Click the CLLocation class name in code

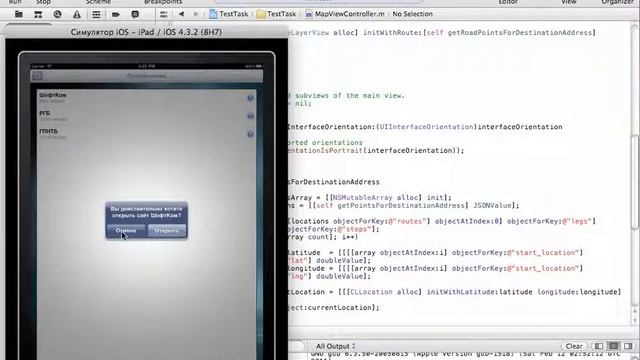click(371, 292)
